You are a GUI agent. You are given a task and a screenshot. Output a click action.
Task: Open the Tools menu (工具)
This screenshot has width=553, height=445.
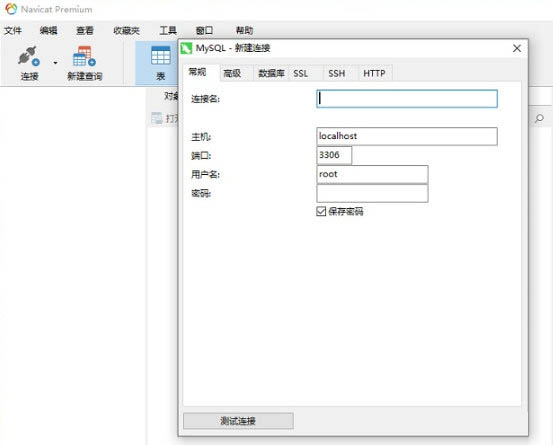point(168,31)
